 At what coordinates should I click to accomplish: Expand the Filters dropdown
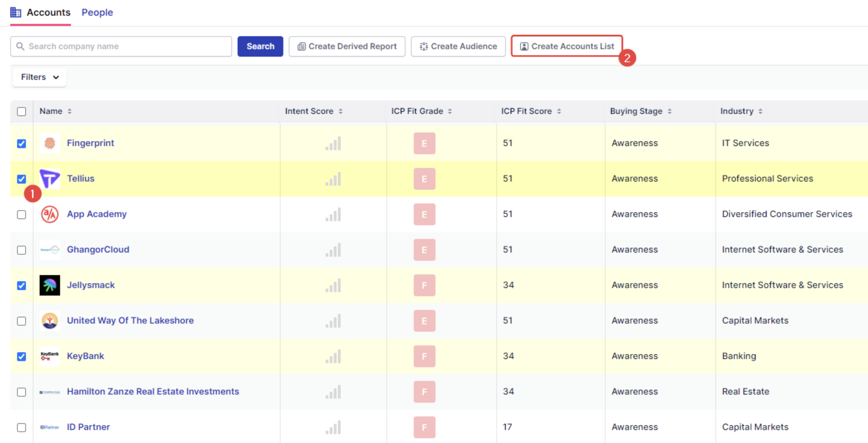pos(40,77)
